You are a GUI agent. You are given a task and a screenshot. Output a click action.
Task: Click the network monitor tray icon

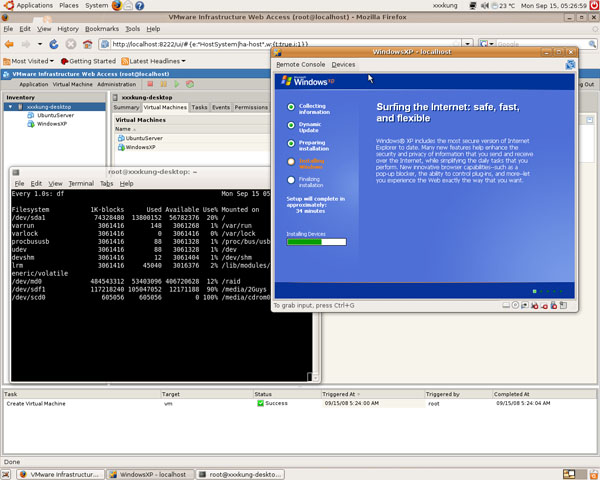click(473, 5)
